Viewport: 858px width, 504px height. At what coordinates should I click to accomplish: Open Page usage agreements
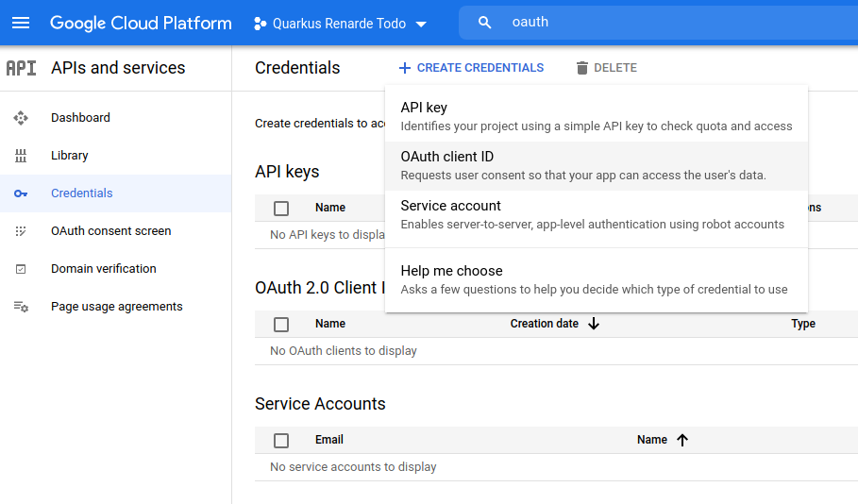[x=115, y=307]
